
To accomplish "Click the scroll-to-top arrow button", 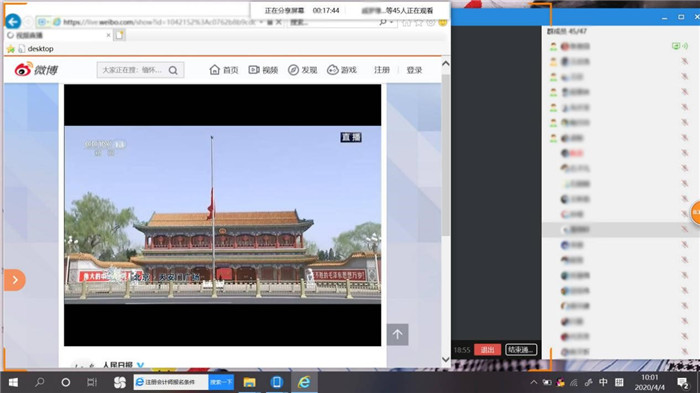I will coord(397,334).
